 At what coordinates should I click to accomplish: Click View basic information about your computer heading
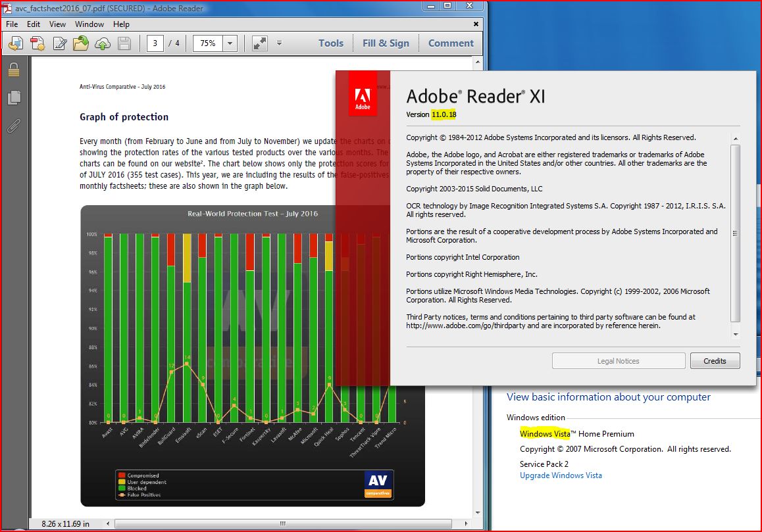(609, 397)
